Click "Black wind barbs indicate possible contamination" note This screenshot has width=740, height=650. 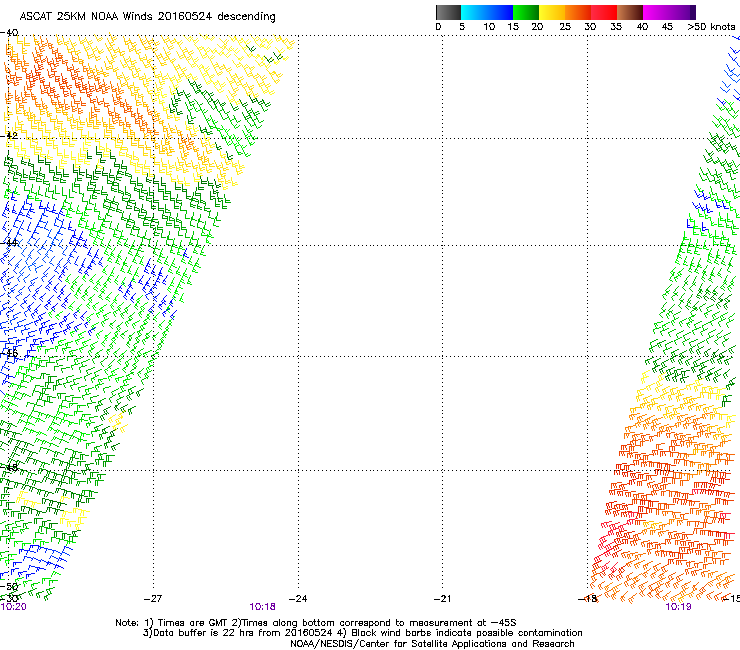(x=467, y=633)
